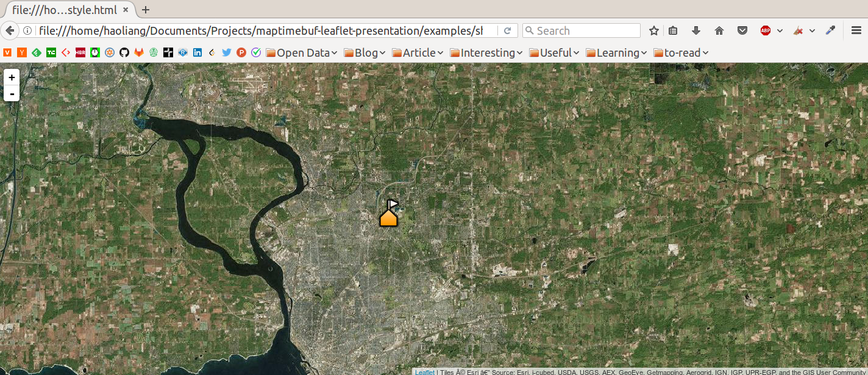Open the Twitter bird bookmark
This screenshot has height=375, width=868.
[227, 53]
